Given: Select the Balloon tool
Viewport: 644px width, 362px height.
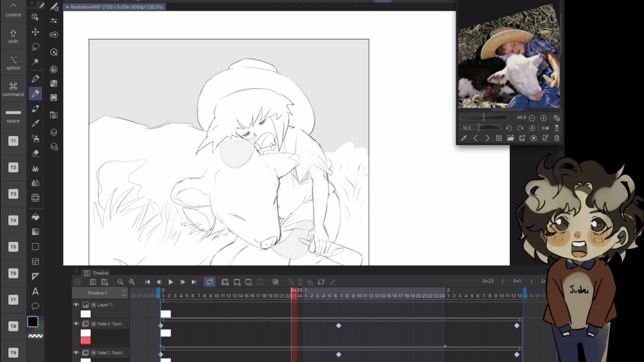Looking at the screenshot, I should (x=35, y=306).
